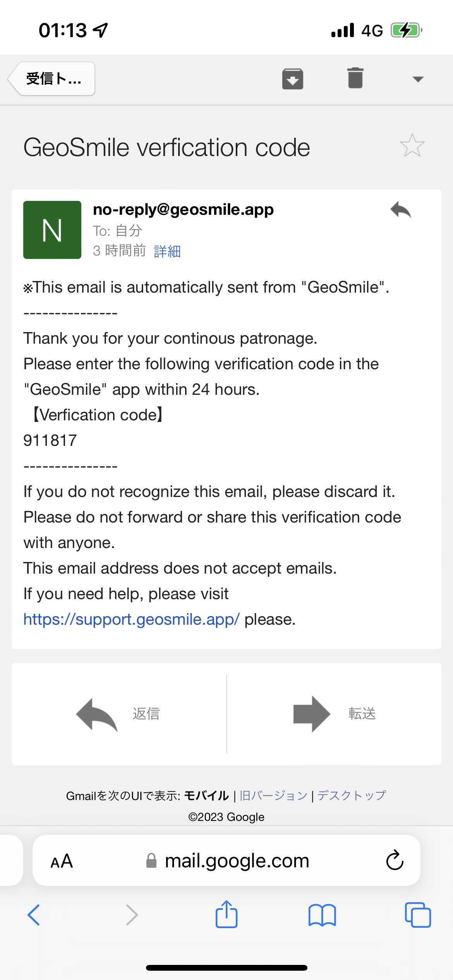Open the more actions dropdown arrow
Image resolution: width=453 pixels, height=980 pixels.
418,79
